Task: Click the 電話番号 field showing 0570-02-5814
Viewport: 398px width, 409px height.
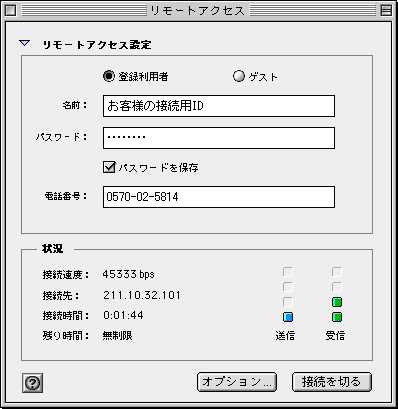Action: click(219, 197)
